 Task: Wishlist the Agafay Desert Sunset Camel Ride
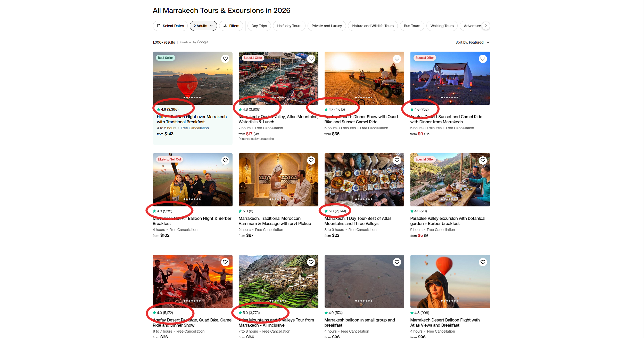click(x=483, y=59)
